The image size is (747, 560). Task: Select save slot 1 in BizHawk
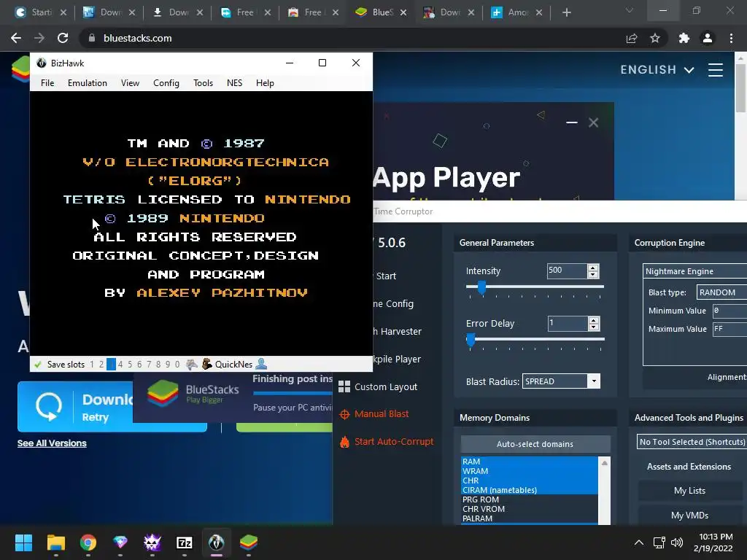coord(92,365)
